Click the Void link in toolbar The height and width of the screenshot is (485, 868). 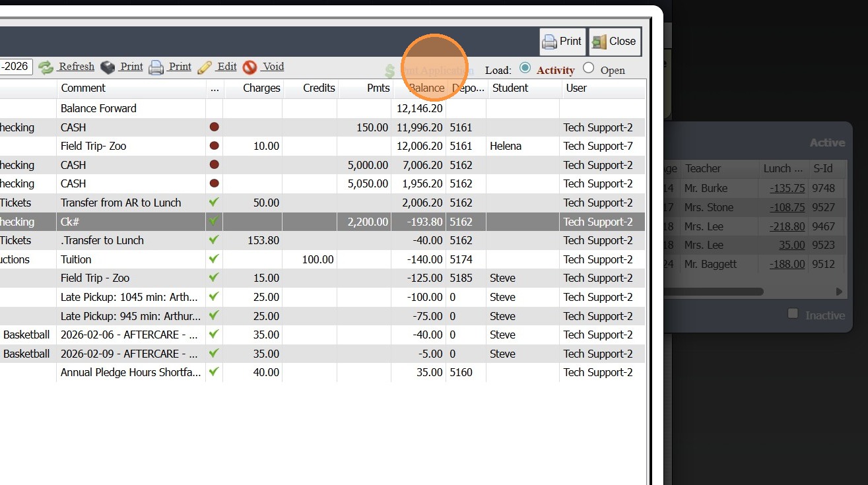point(273,67)
